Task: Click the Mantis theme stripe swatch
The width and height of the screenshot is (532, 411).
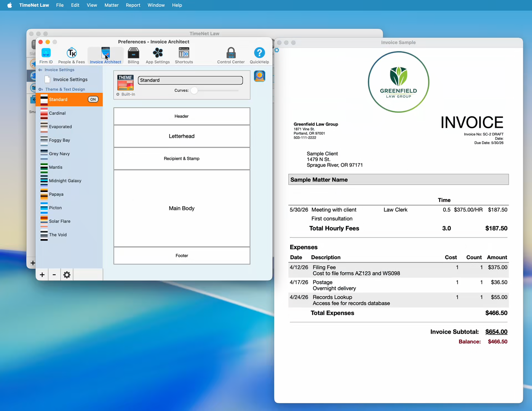Action: coord(44,167)
